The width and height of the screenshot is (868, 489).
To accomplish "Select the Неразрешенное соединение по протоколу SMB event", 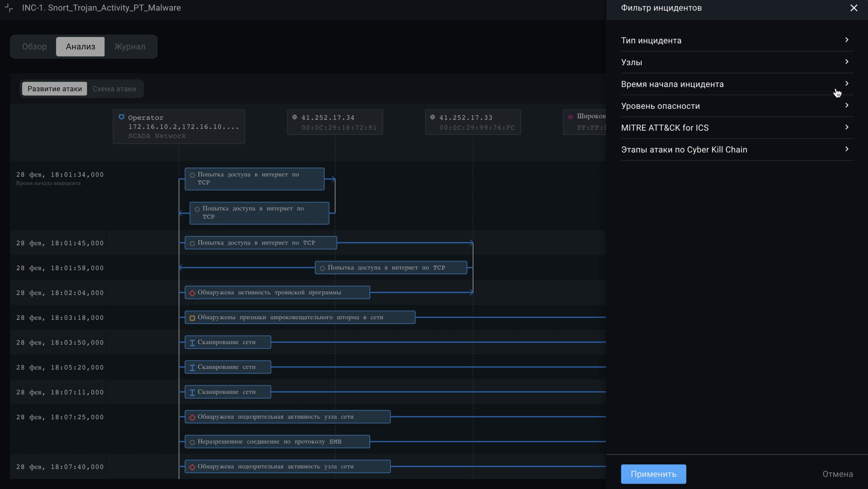I will point(277,442).
